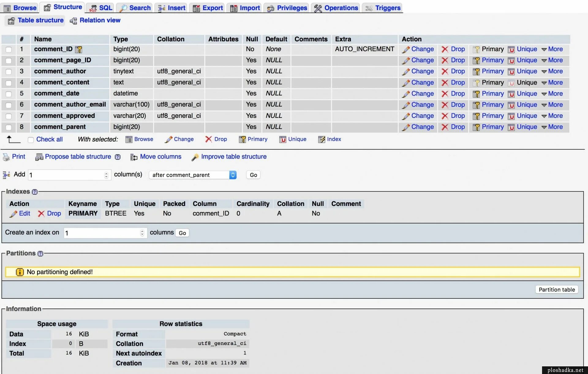
Task: Expand the More menu for comment_parent
Action: [x=552, y=127]
